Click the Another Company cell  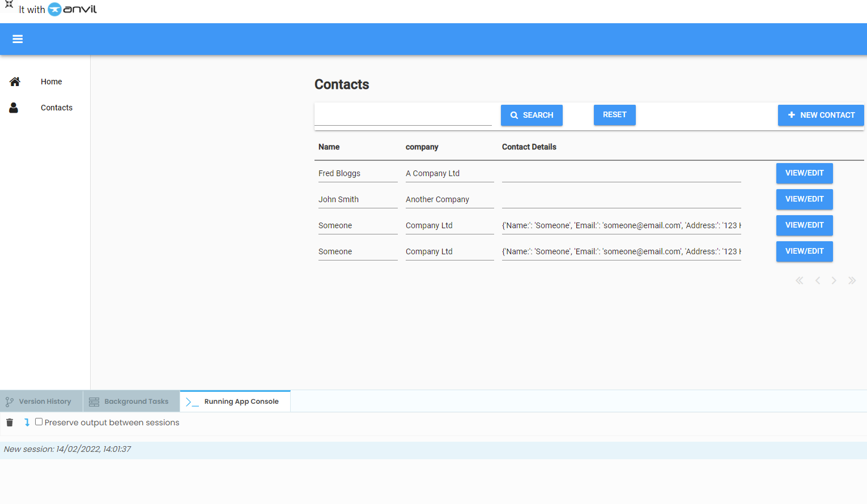[449, 199]
